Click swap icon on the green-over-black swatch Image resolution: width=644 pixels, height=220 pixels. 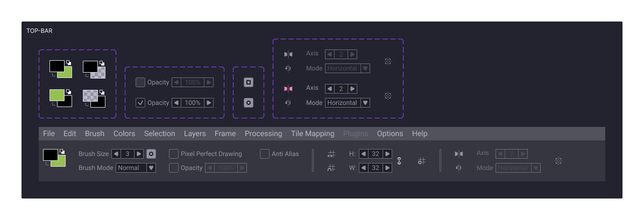pos(68,92)
